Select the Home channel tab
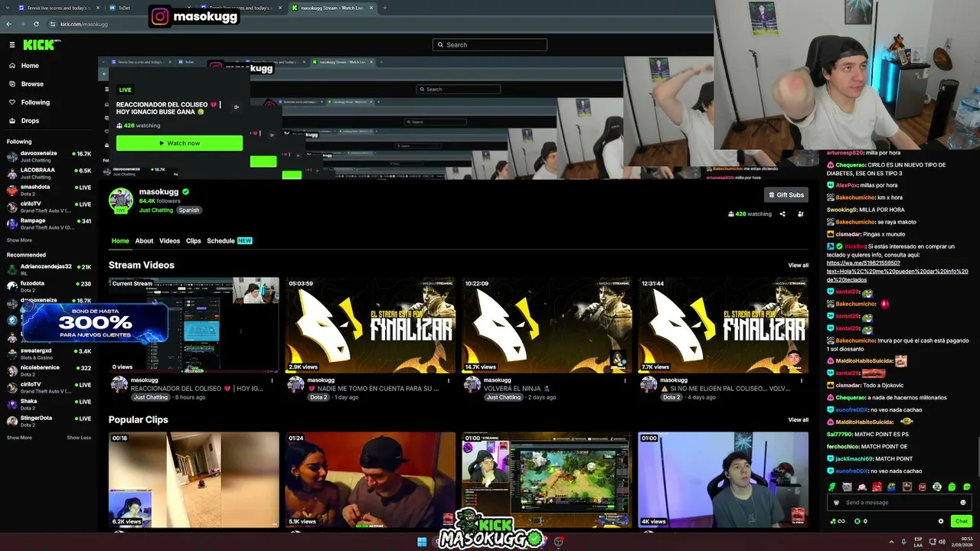This screenshot has width=980, height=551. (x=120, y=241)
